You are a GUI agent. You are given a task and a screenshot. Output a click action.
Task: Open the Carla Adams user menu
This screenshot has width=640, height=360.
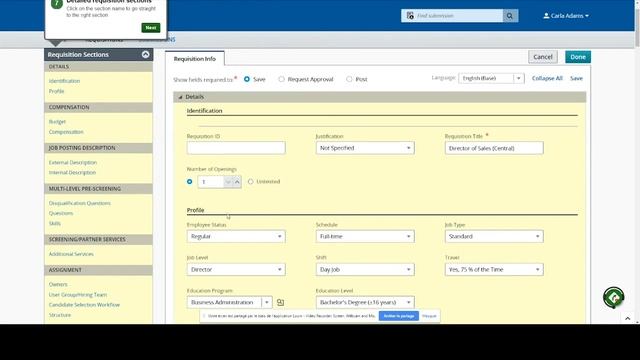[566, 16]
